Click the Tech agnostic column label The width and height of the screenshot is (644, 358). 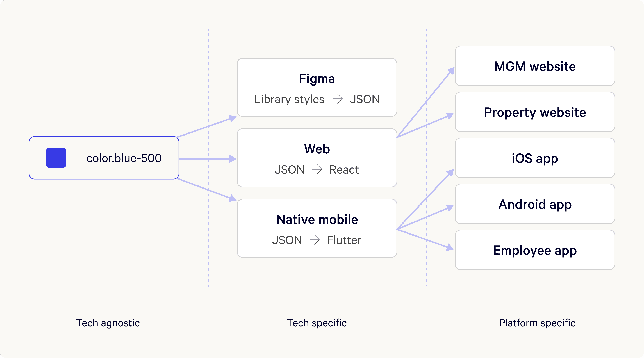pos(108,323)
